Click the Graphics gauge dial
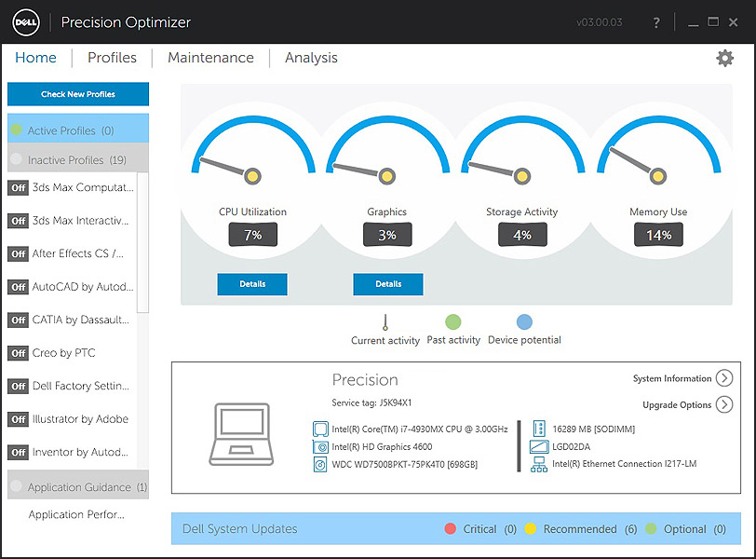The width and height of the screenshot is (756, 559). (387, 151)
